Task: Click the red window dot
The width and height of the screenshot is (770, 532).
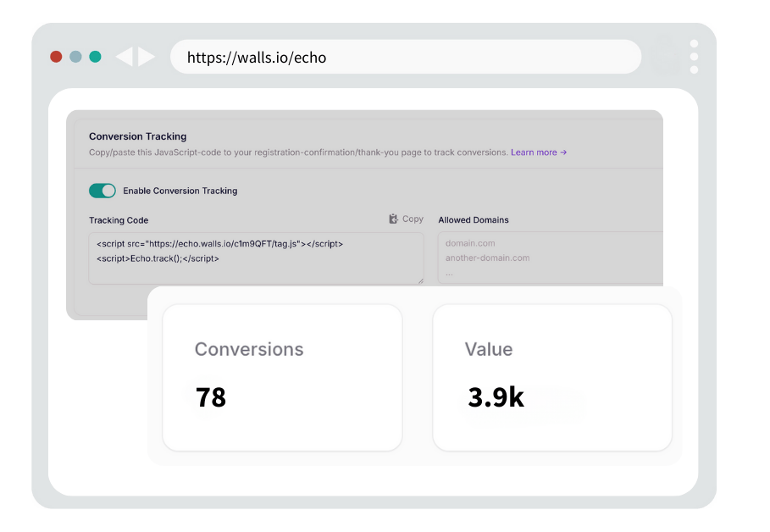Action: pyautogui.click(x=56, y=56)
